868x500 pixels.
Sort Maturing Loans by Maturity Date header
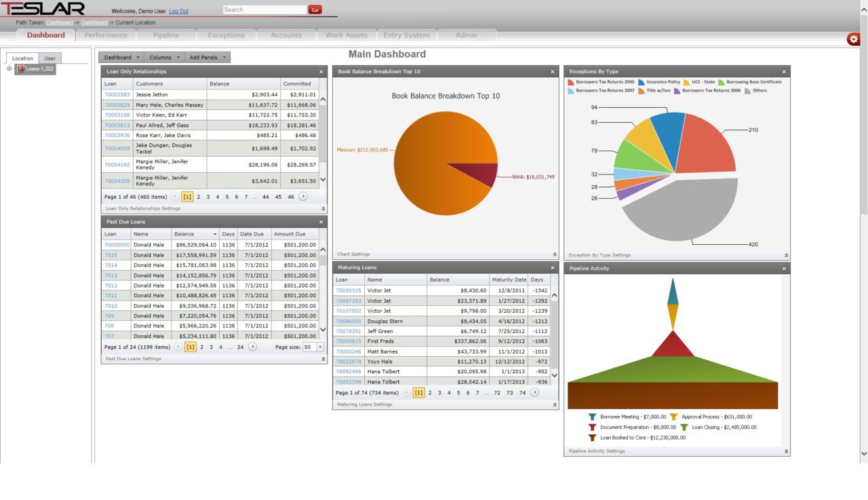point(509,280)
